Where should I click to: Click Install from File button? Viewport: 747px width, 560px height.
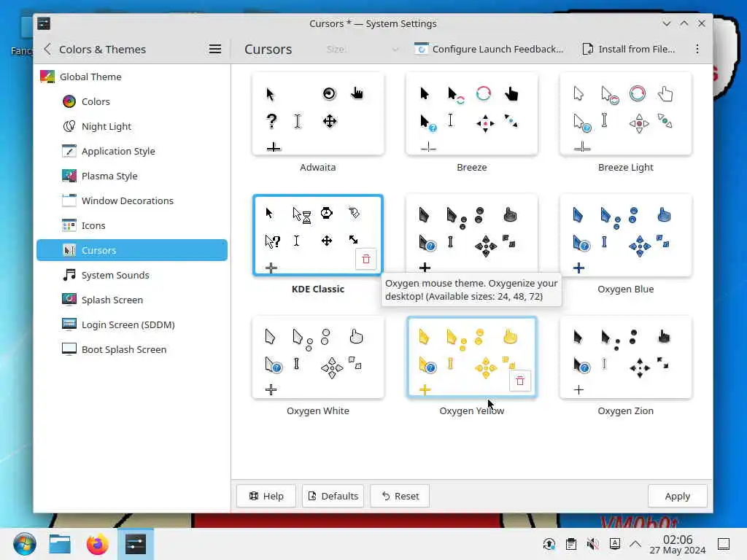coord(629,49)
